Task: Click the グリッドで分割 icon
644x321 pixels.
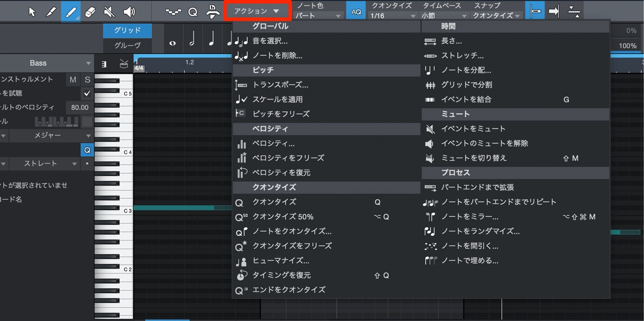Action: (x=430, y=85)
